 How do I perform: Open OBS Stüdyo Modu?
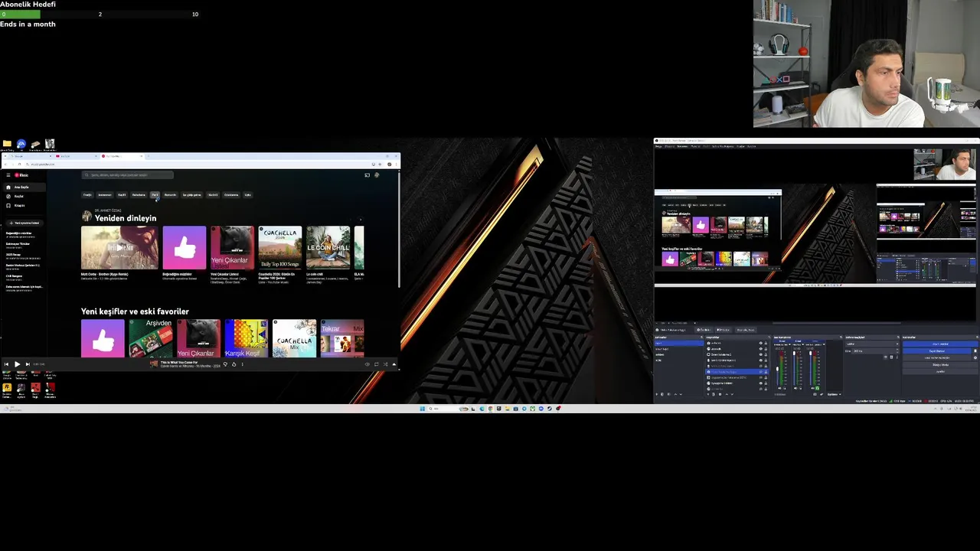pos(940,365)
